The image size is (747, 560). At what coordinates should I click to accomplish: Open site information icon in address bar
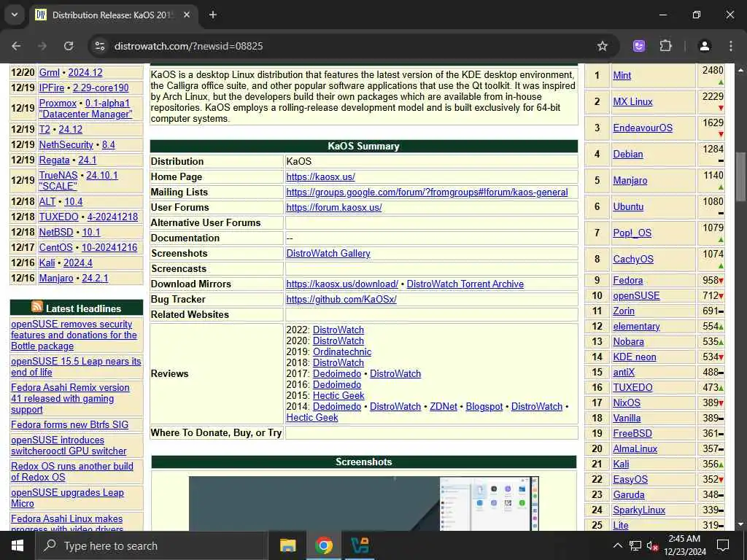[99, 46]
